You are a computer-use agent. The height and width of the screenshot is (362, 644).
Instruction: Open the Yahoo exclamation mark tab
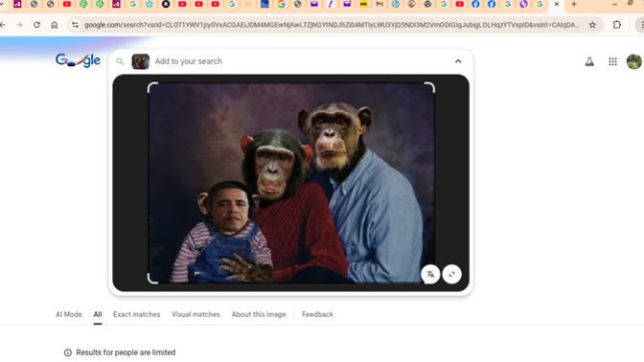(331, 4)
